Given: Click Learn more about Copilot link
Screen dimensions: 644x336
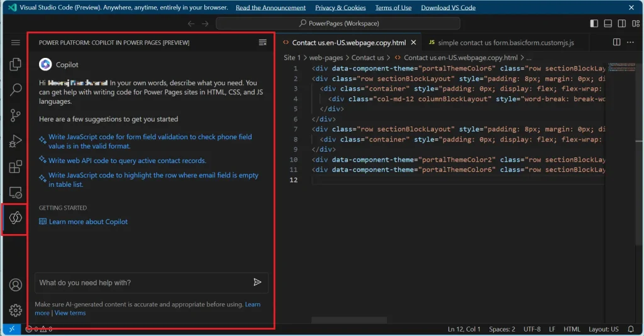Looking at the screenshot, I should click(x=88, y=221).
